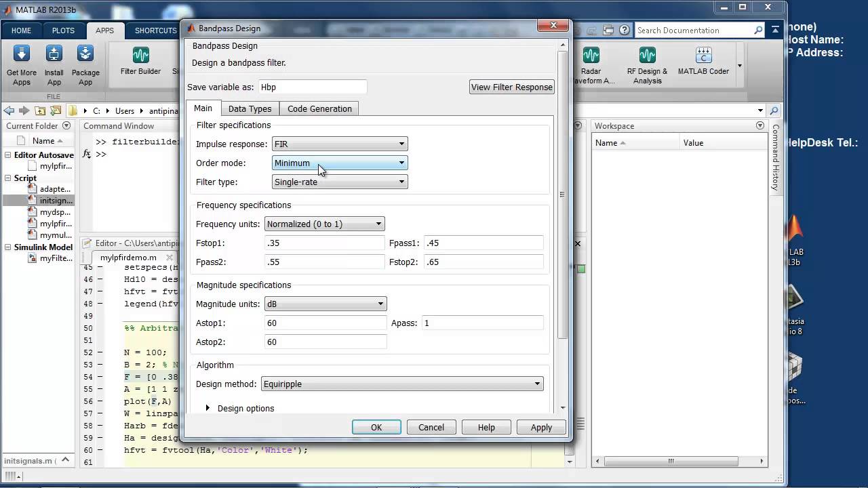The image size is (868, 488).
Task: Open the Impulse response dropdown
Action: (340, 144)
